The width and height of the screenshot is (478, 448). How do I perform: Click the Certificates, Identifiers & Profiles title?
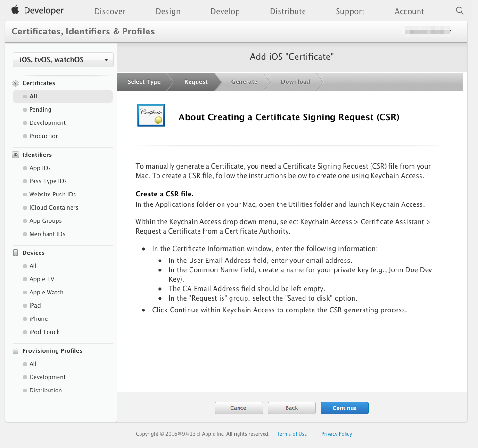tap(83, 32)
